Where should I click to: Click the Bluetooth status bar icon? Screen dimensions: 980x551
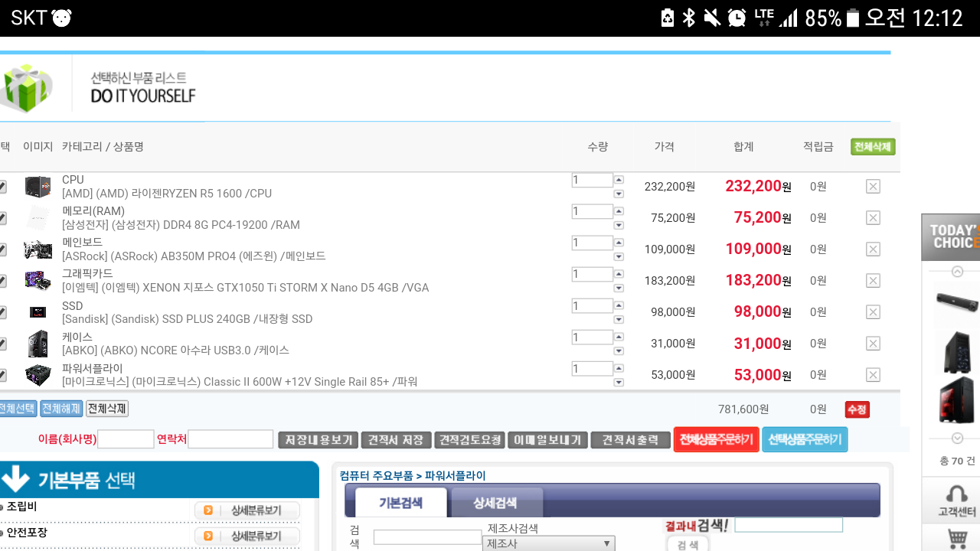(689, 18)
